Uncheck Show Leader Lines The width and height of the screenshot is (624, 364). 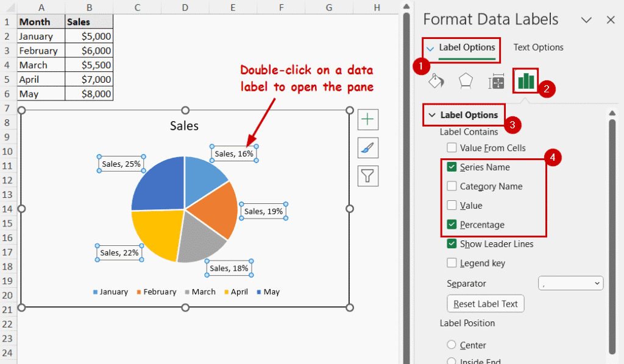452,243
